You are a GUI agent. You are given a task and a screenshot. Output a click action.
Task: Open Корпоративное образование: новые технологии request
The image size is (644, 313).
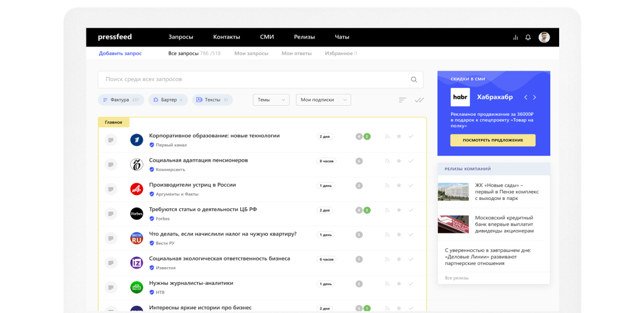(214, 136)
